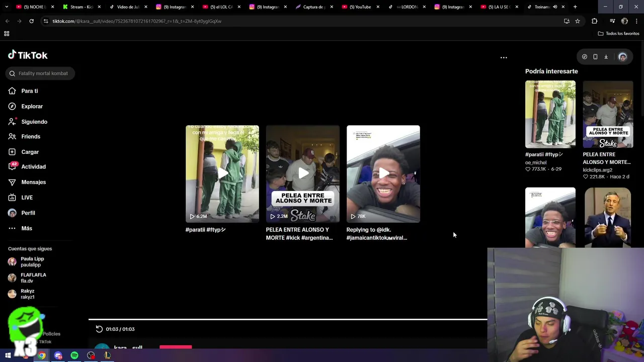Open the Windows Start menu
Image resolution: width=644 pixels, height=362 pixels.
coord(8,355)
